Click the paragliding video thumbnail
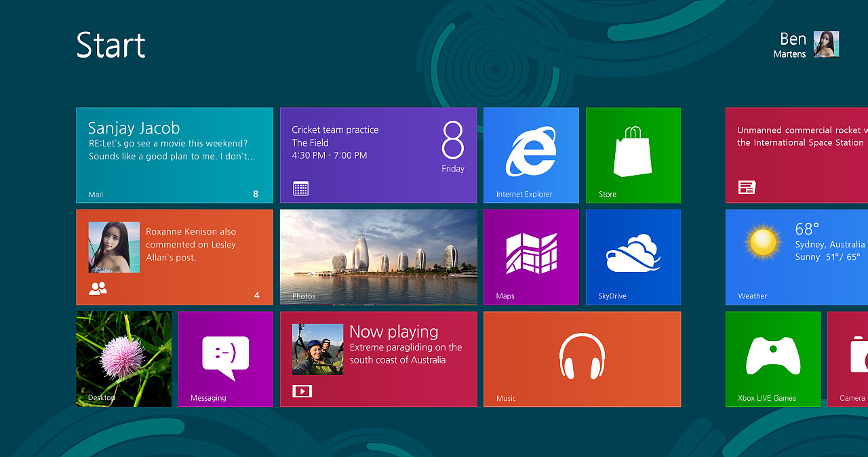 tap(317, 349)
